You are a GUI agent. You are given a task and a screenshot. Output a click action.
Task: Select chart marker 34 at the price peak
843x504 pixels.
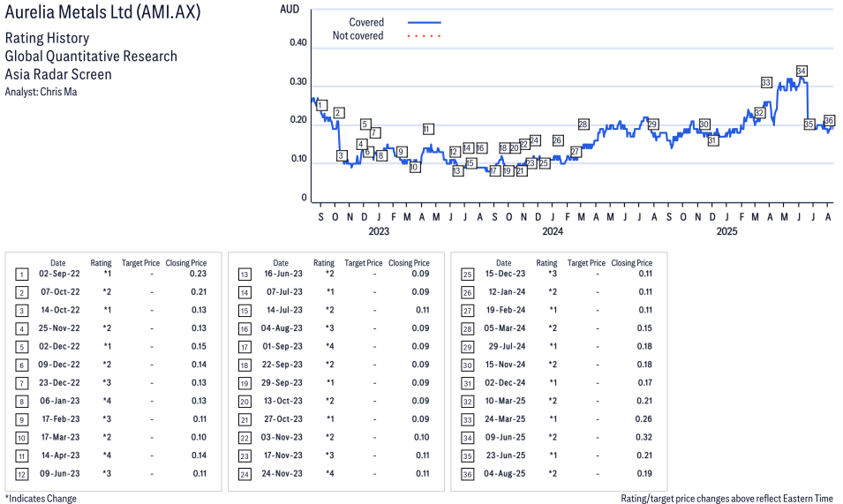[x=802, y=71]
